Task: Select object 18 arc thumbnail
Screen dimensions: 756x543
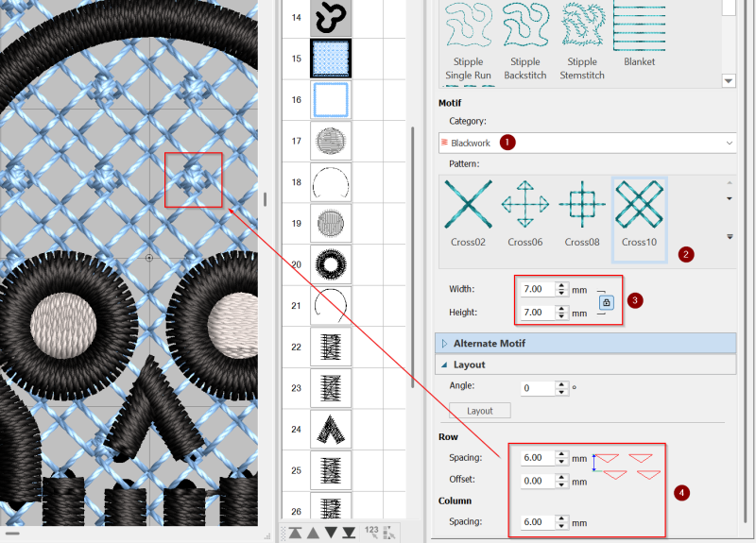Action: pos(331,182)
